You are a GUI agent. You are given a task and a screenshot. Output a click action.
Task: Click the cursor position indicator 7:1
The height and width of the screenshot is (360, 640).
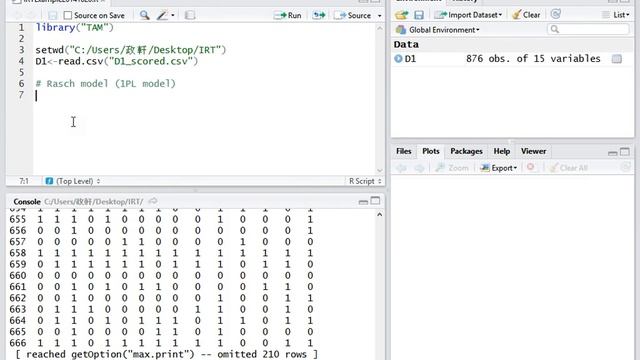point(24,181)
